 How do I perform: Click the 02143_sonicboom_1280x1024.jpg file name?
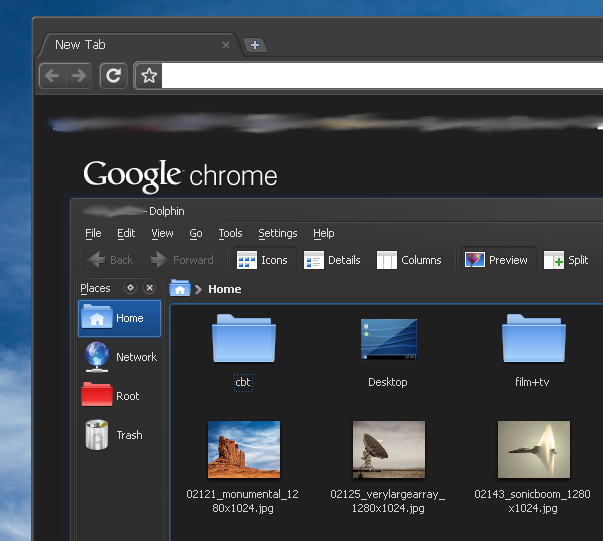coord(533,501)
